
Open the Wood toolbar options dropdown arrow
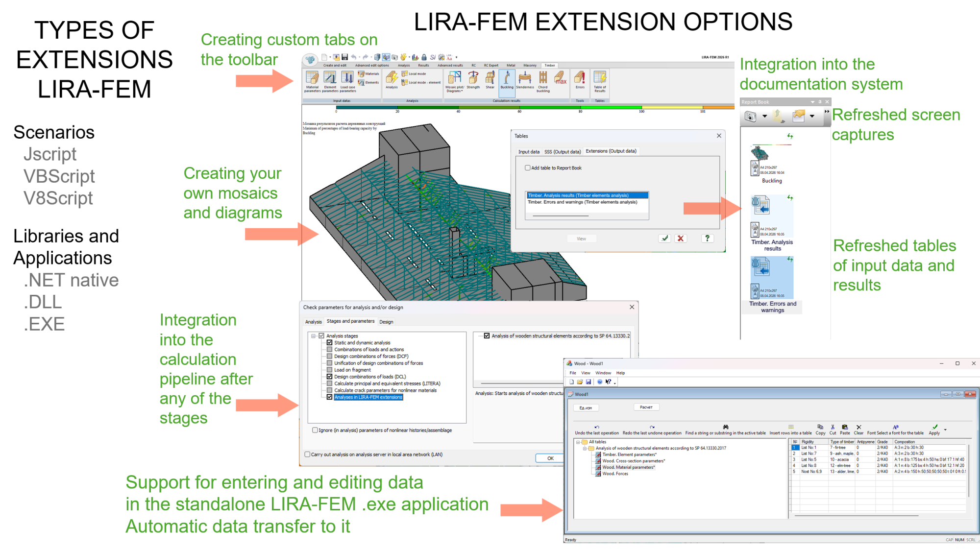615,383
